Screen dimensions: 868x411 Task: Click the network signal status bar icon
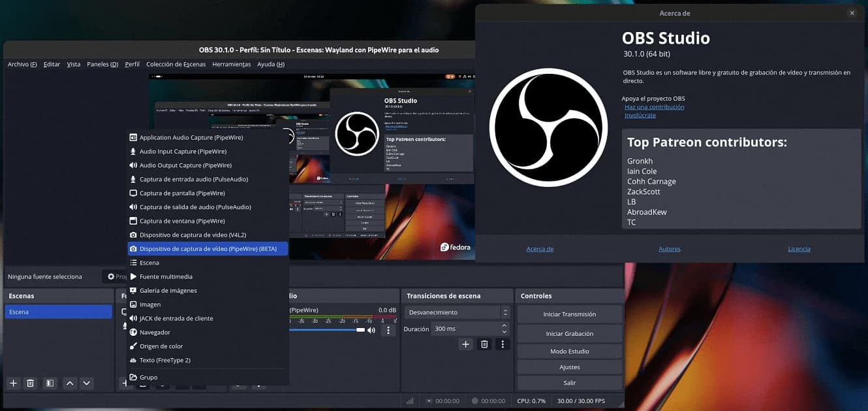pos(410,401)
